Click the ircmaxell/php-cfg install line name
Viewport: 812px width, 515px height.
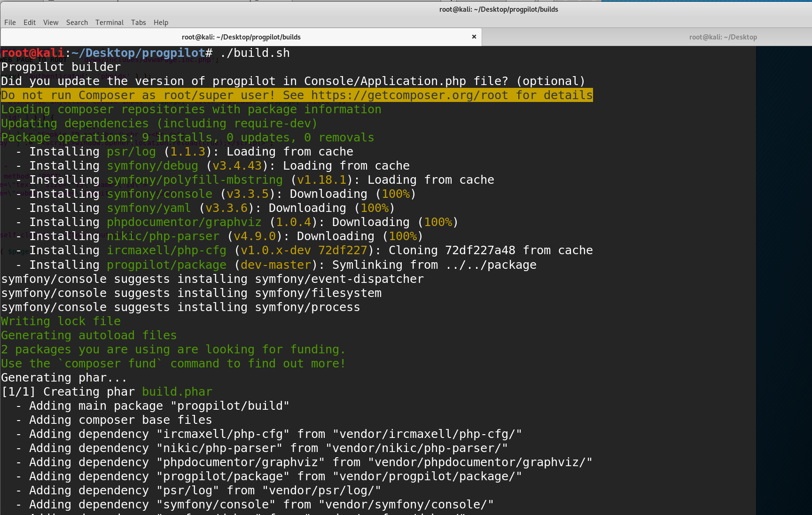click(166, 250)
